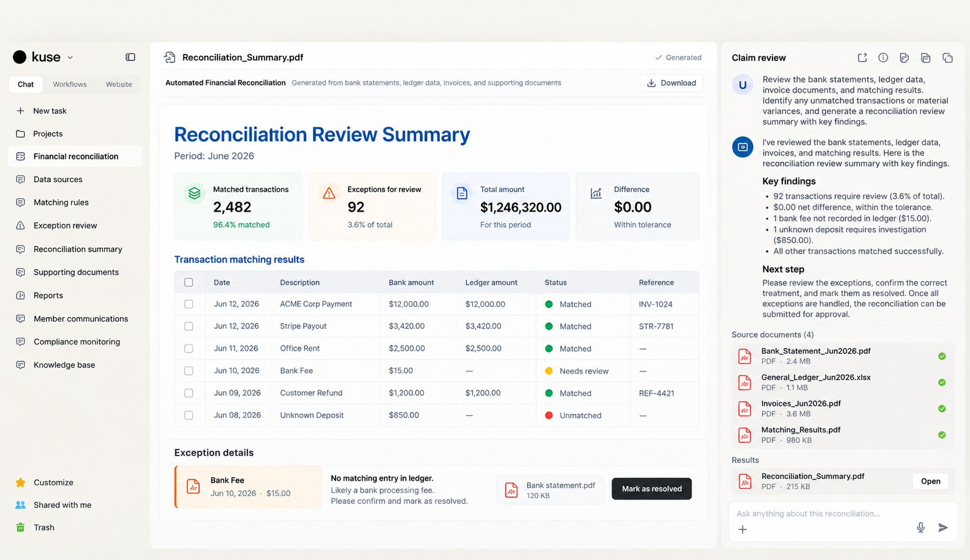The width and height of the screenshot is (970, 560).
Task: Select the Reports sidebar icon
Action: (x=21, y=295)
